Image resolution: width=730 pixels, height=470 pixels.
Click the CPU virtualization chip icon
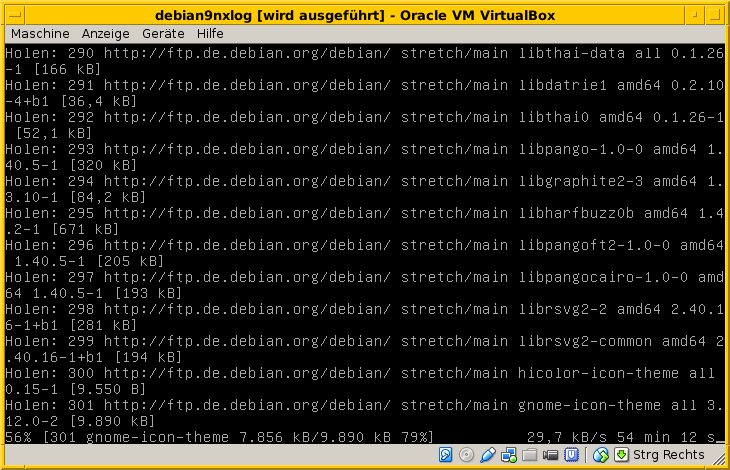tap(571, 455)
